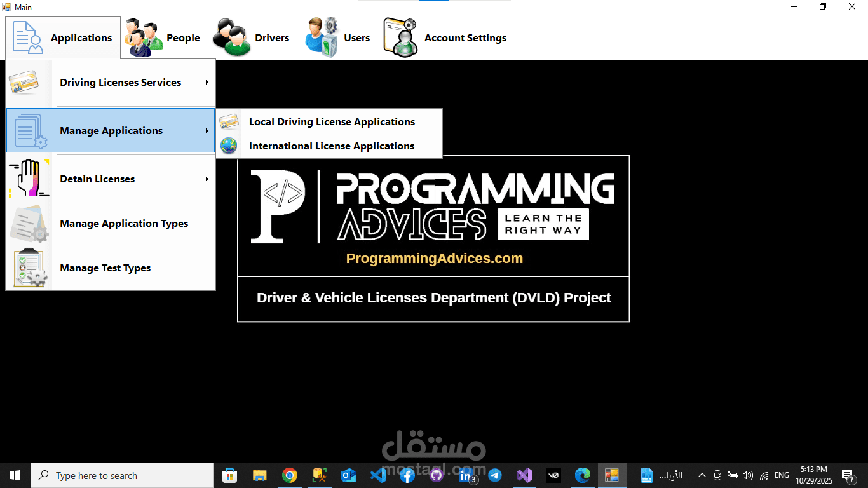Viewport: 868px width, 488px height.
Task: Open International License Applications
Action: point(329,146)
